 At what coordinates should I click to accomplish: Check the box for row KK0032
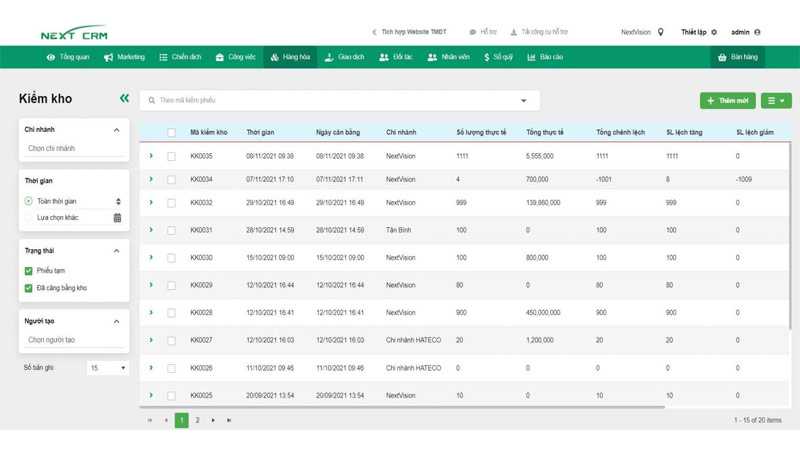coord(171,203)
